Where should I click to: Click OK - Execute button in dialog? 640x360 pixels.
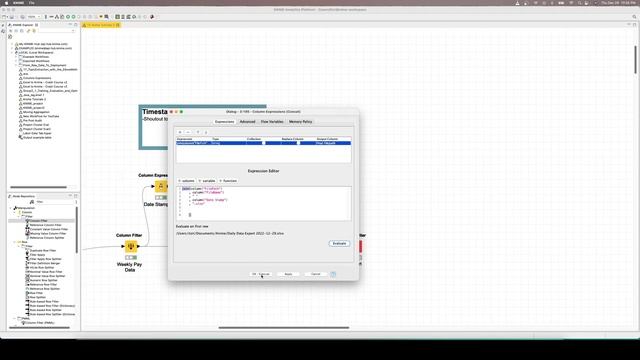click(x=261, y=274)
